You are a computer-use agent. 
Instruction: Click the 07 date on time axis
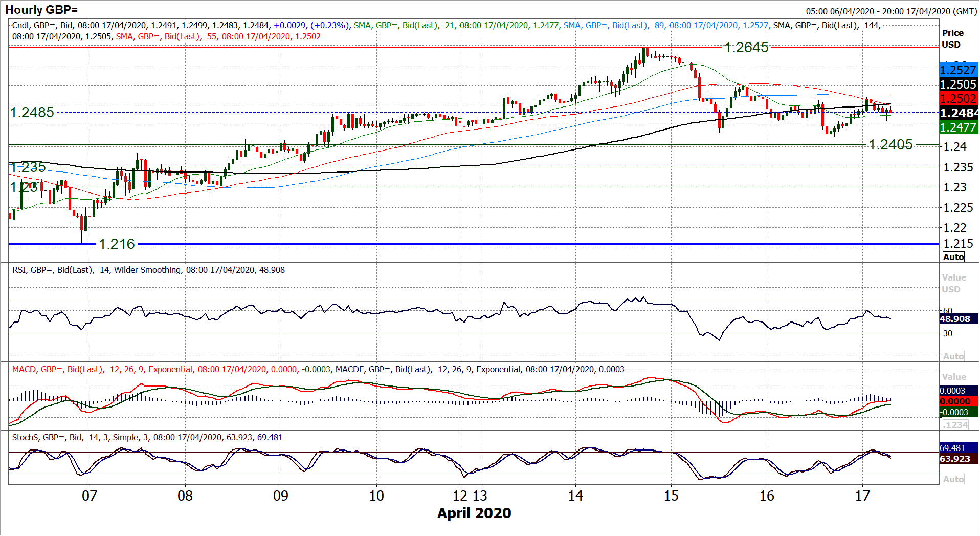(x=90, y=496)
